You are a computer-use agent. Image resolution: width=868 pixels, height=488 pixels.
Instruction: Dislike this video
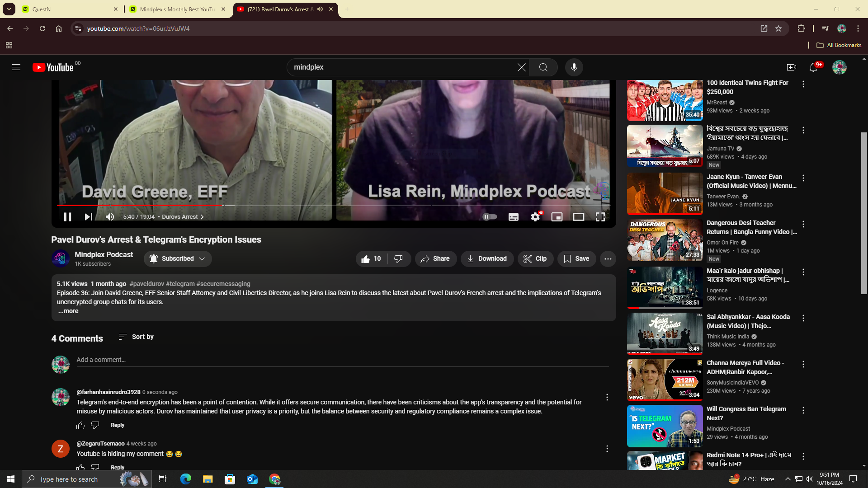tap(398, 259)
